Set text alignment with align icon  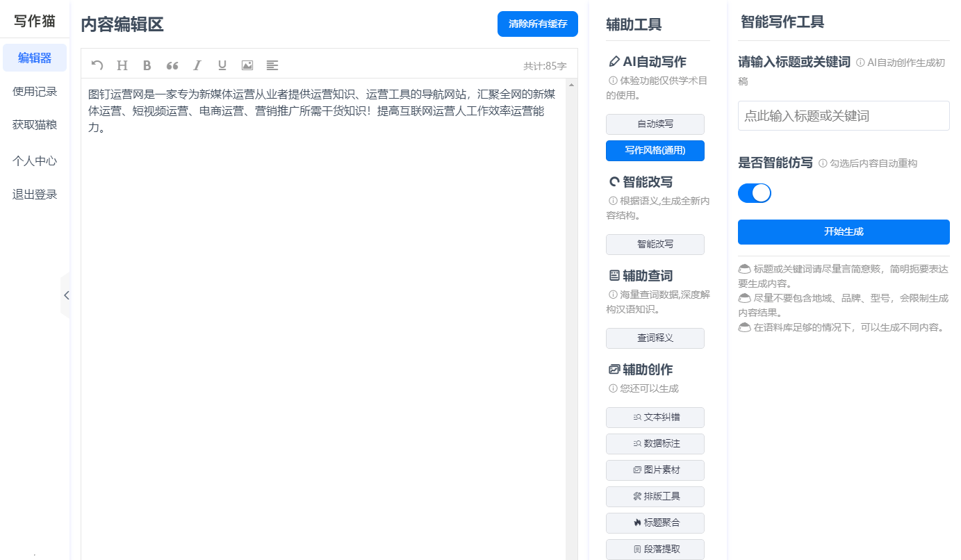pos(272,65)
